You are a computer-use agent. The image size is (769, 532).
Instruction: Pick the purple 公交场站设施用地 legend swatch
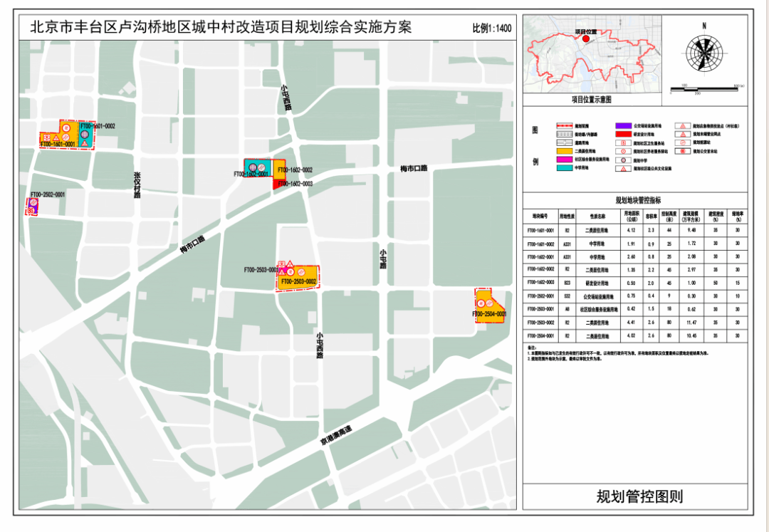click(623, 125)
